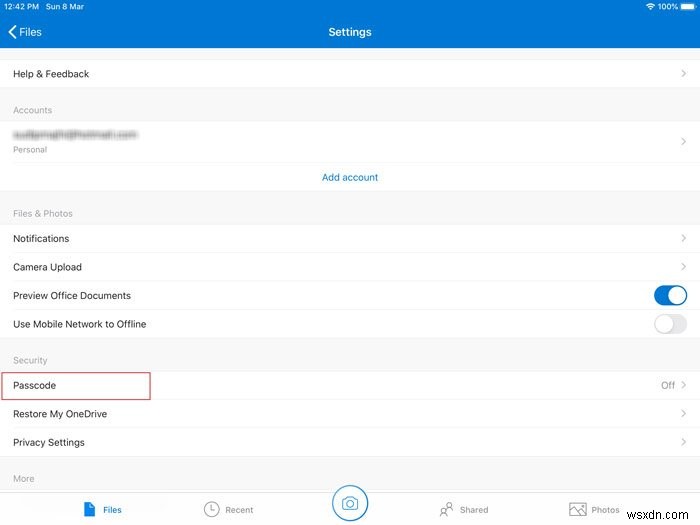Turn off Preview Office Documents switch
The image size is (700, 525).
click(670, 296)
